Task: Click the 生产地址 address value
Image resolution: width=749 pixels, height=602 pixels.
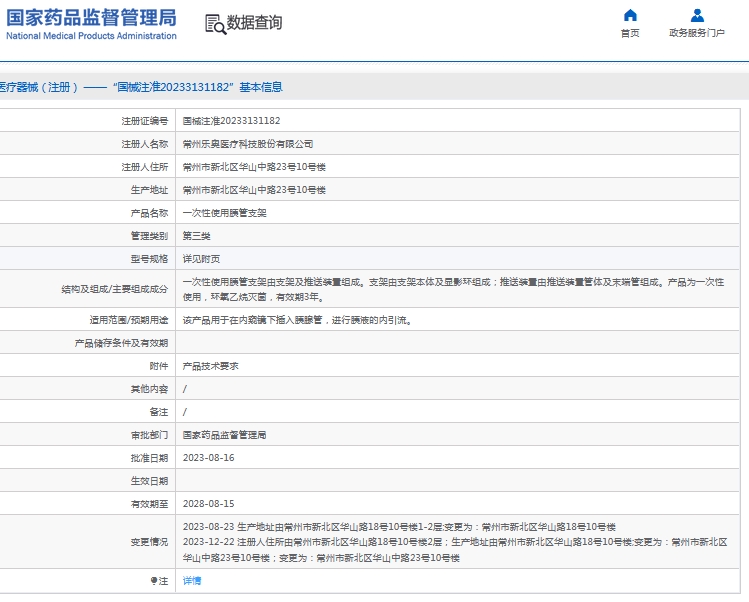Action: pyautogui.click(x=254, y=190)
